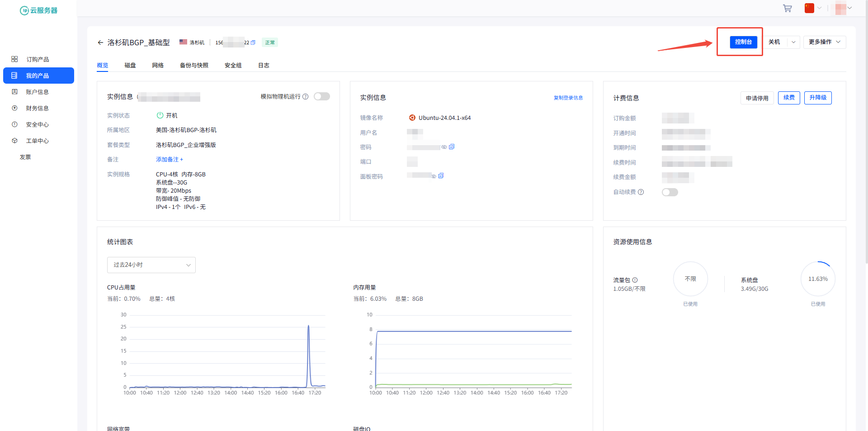Open the 过去24小时 time range dropdown
The image size is (868, 431).
pyautogui.click(x=151, y=265)
